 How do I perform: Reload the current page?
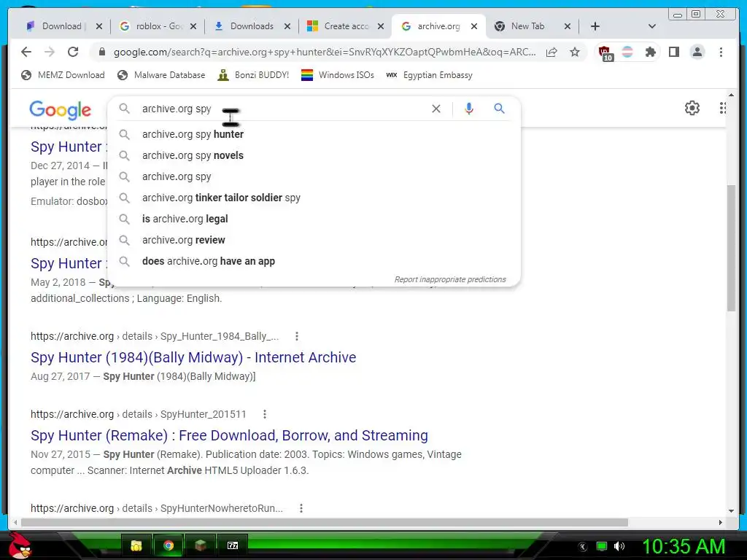click(x=73, y=52)
